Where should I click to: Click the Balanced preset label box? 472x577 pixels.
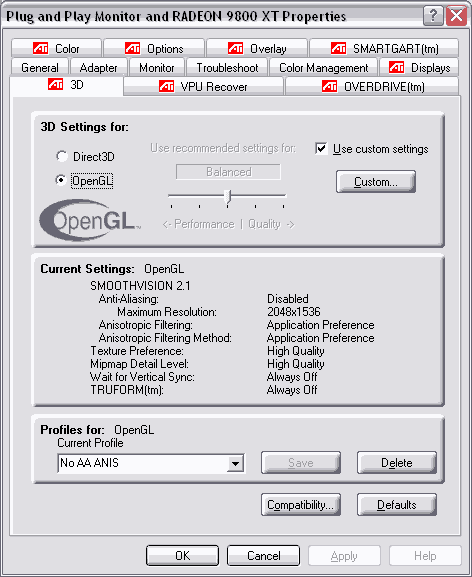point(228,172)
